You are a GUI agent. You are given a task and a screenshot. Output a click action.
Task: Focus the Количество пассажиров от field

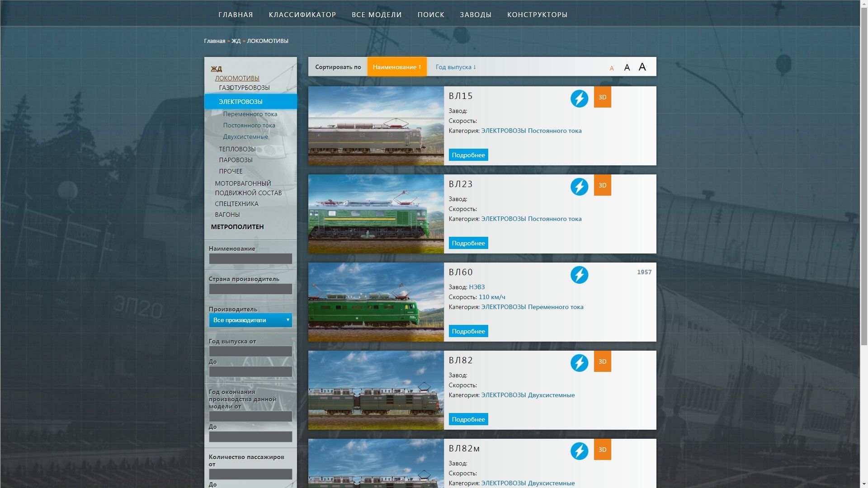click(250, 474)
